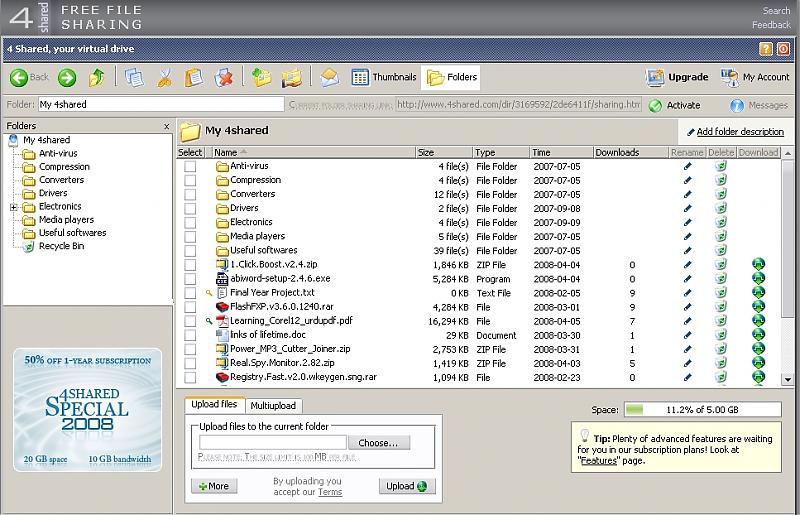Image resolution: width=800 pixels, height=515 pixels.
Task: Click rename pencil for abiword-setup-2.4.6.exe
Action: click(x=687, y=279)
